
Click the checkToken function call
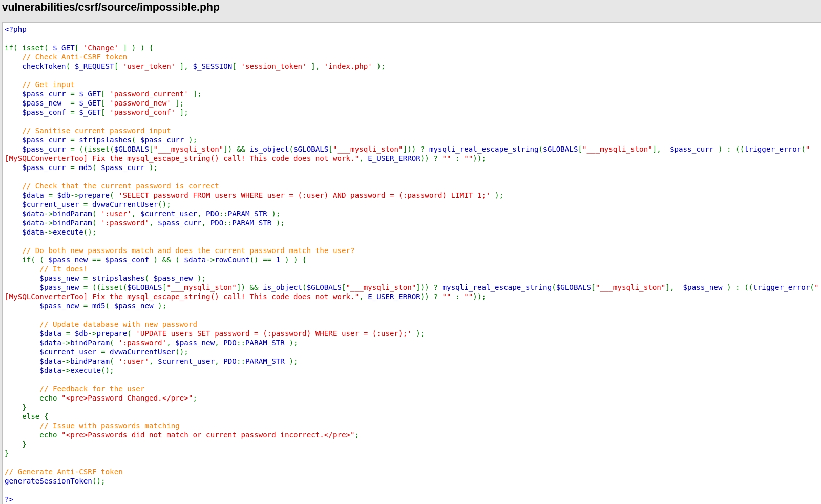click(44, 66)
